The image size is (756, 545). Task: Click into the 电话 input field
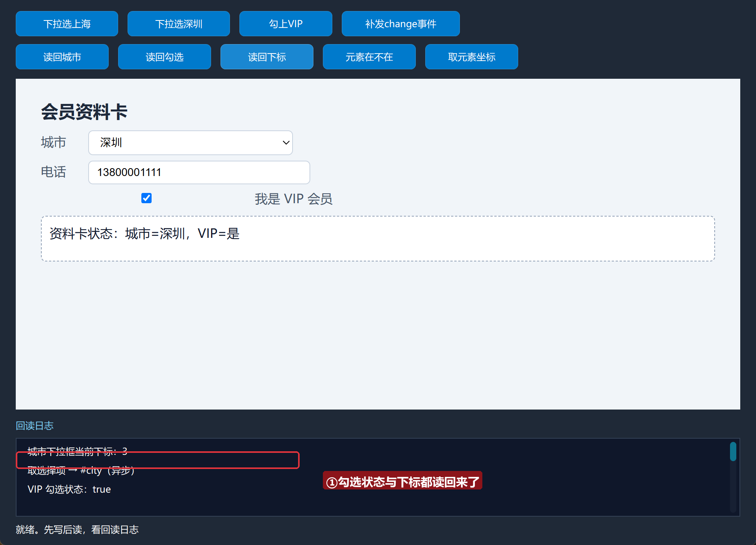(x=199, y=172)
